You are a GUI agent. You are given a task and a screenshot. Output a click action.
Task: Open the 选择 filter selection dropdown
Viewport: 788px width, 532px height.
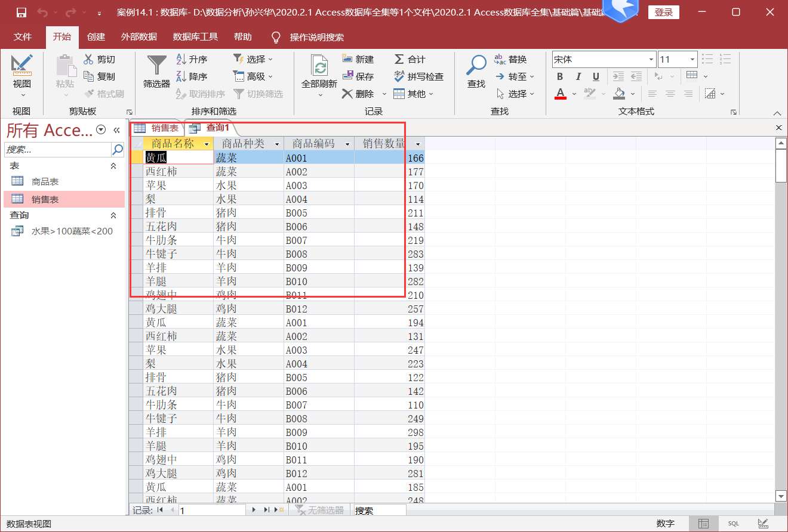tap(253, 59)
